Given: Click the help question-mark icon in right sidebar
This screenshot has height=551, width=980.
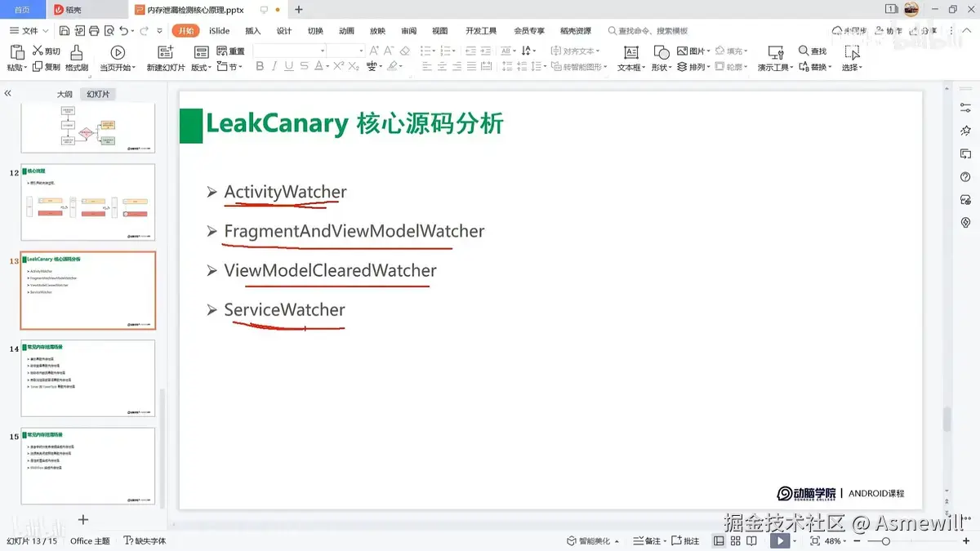Looking at the screenshot, I should click(x=965, y=177).
